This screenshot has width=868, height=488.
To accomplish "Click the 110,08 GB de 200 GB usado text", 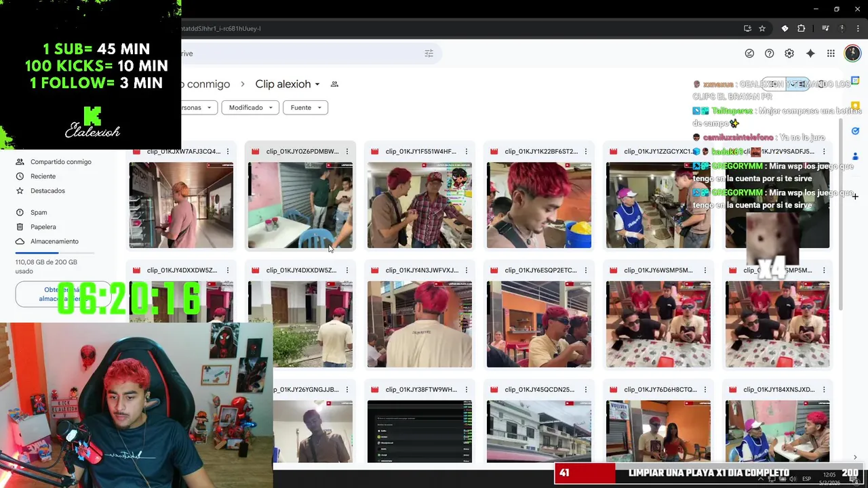I will [46, 266].
